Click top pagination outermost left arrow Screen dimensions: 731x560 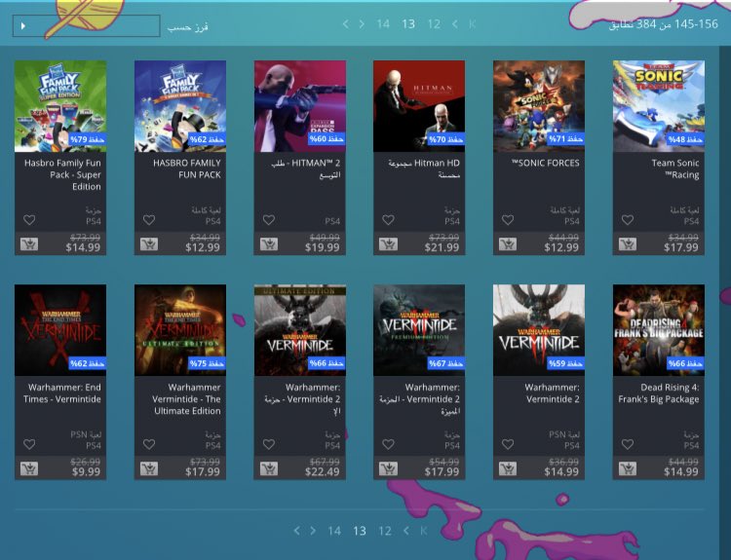coord(345,24)
